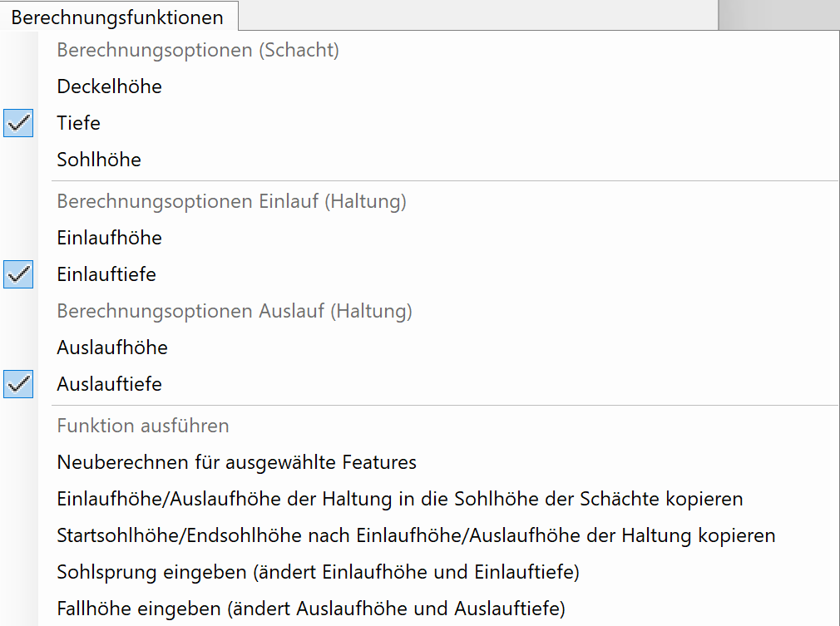Choose Sohlhöhe under Schacht options
Image resolution: width=840 pixels, height=626 pixels.
pos(99,160)
